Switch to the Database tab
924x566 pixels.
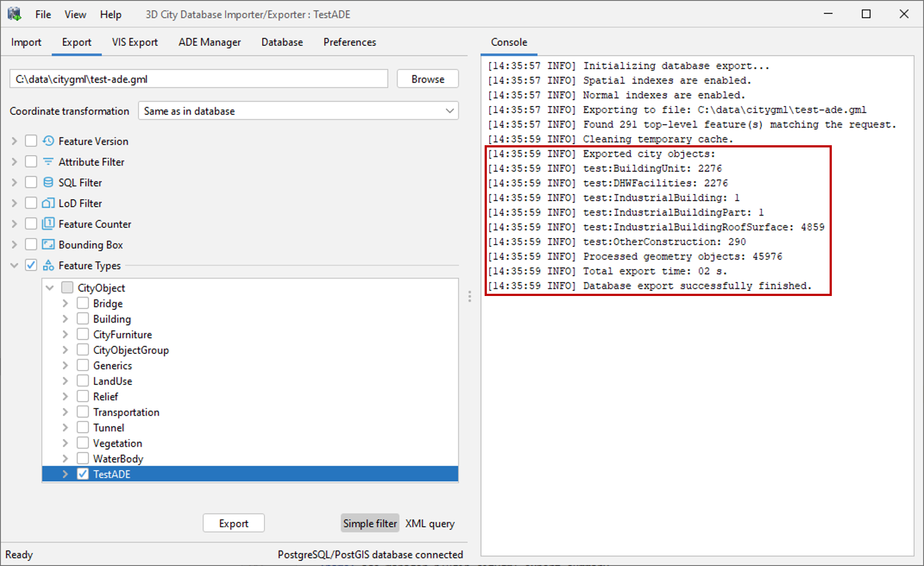coord(282,42)
